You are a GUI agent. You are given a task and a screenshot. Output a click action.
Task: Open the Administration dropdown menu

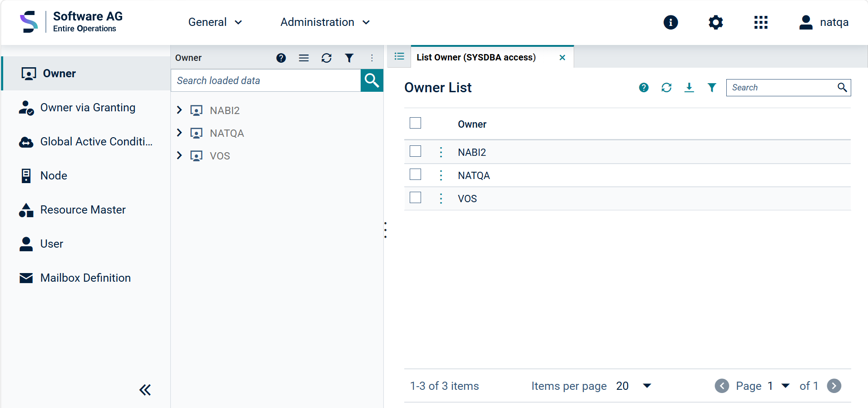point(325,22)
